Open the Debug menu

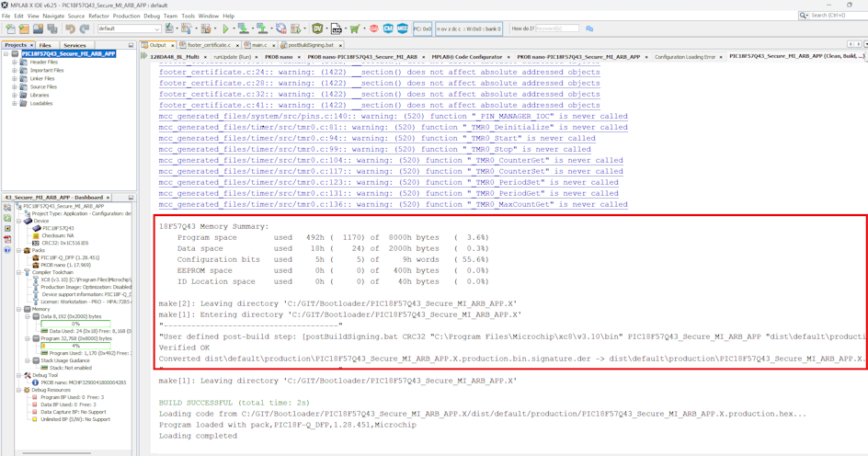(x=152, y=16)
